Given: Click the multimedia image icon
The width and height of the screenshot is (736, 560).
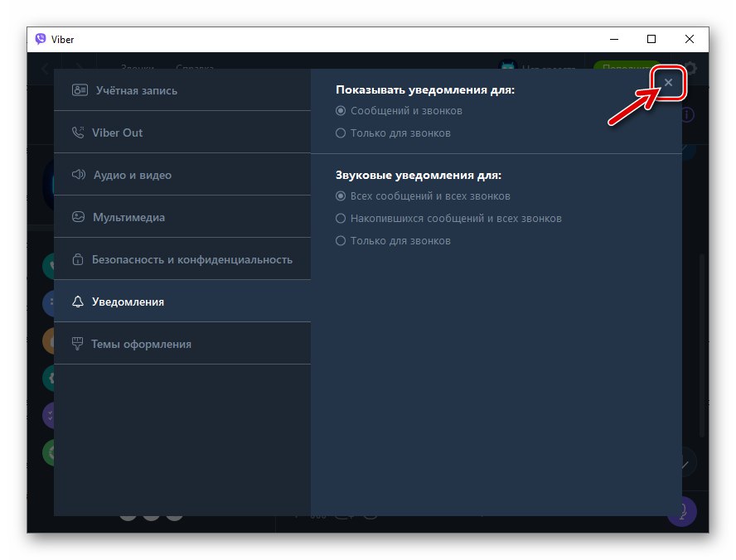Looking at the screenshot, I should click(78, 217).
